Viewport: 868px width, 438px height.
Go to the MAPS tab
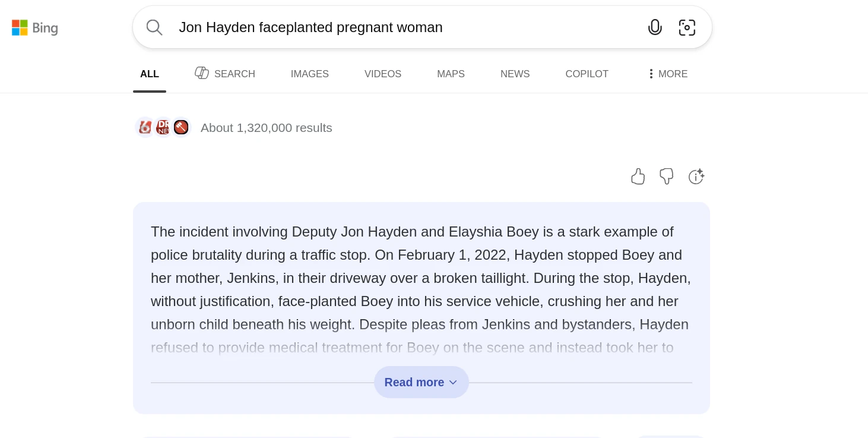pyautogui.click(x=451, y=74)
